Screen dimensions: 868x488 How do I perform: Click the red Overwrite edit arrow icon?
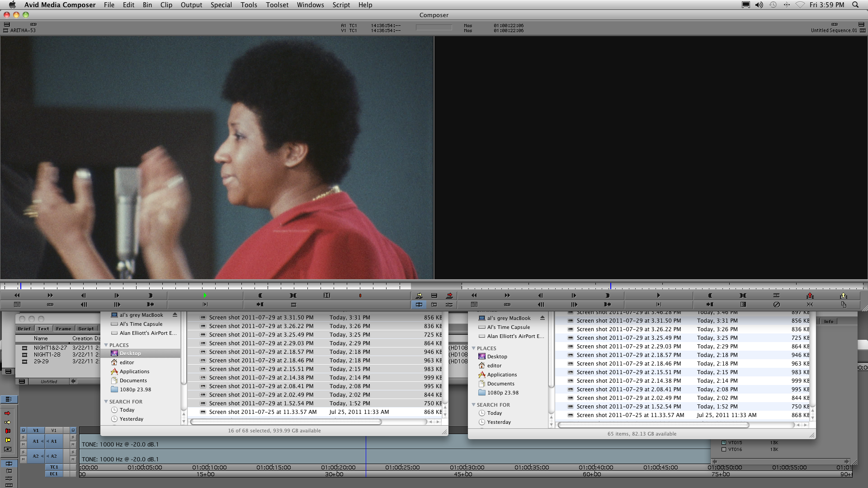(449, 296)
